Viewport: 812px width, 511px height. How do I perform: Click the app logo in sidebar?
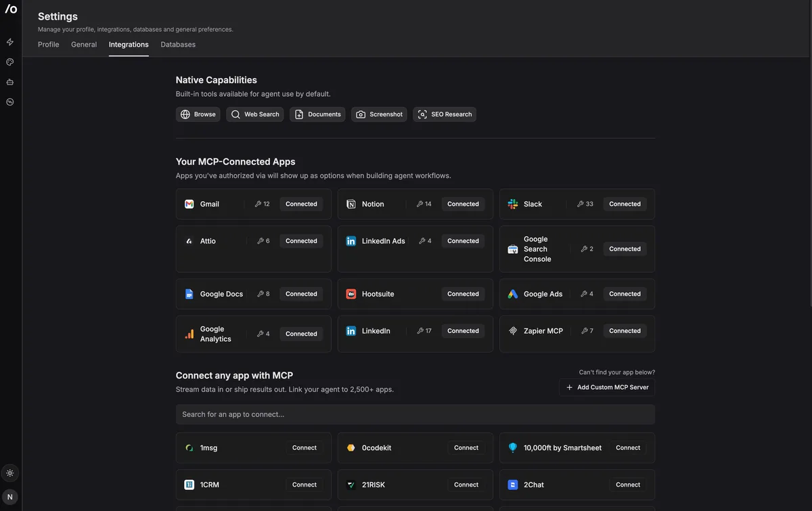point(11,9)
